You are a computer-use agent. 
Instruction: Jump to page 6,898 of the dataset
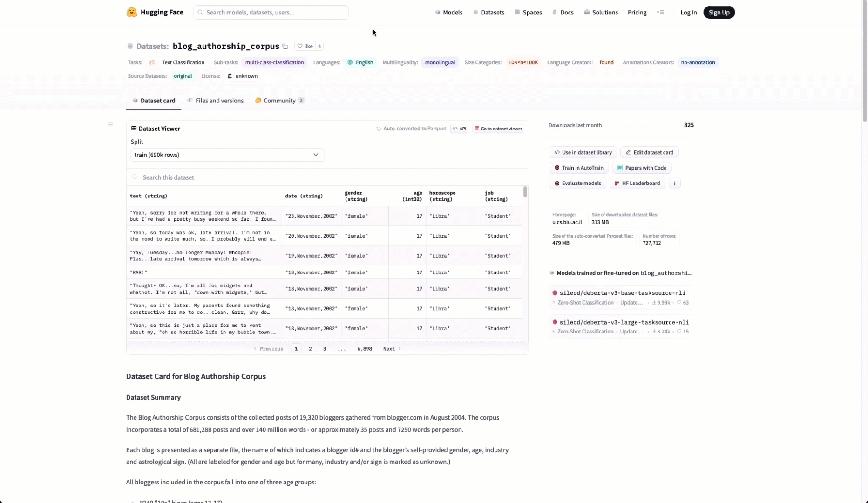(364, 348)
